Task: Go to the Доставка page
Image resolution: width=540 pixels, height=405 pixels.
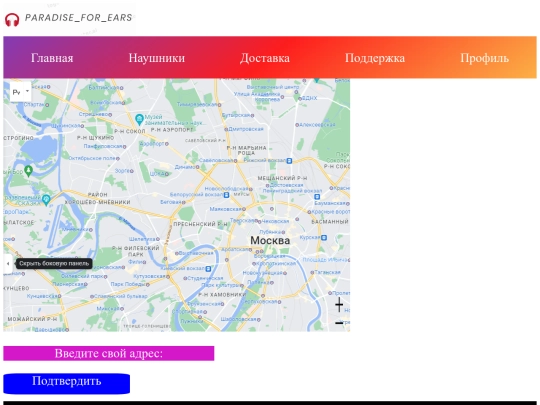Action: [265, 58]
